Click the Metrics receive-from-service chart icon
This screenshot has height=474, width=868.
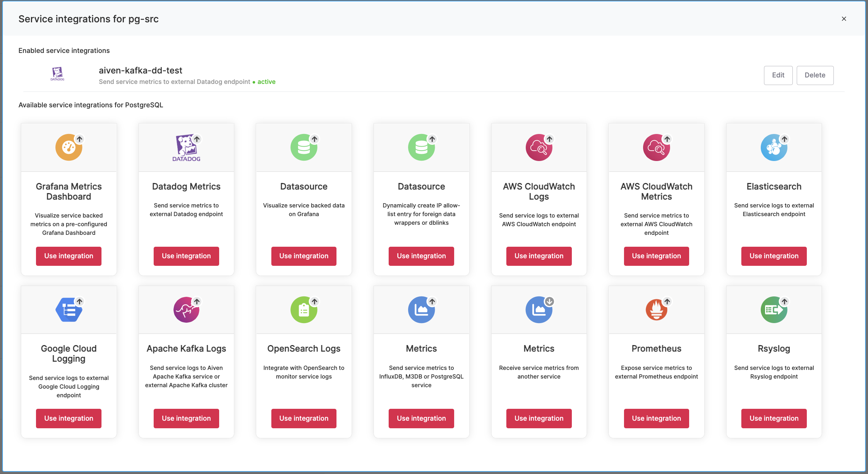(x=539, y=310)
